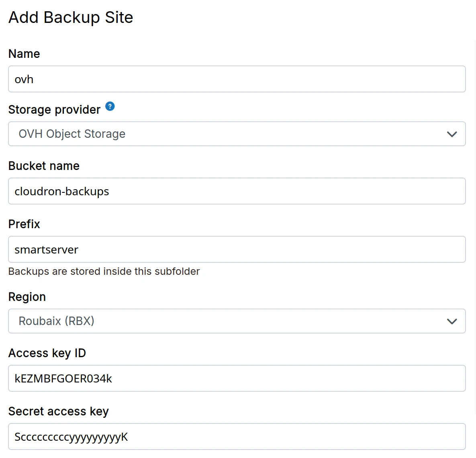
Task: Click the subfolder hint text under Prefix
Action: 104,272
